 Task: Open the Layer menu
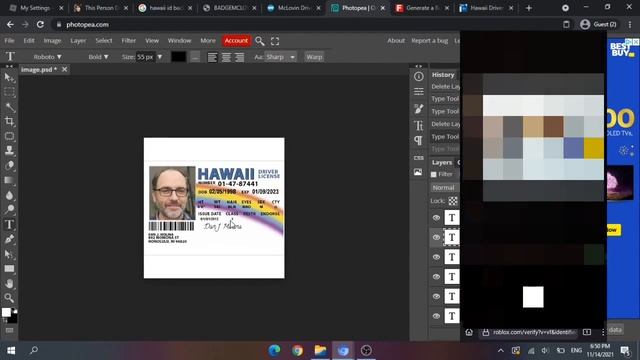coord(78,40)
